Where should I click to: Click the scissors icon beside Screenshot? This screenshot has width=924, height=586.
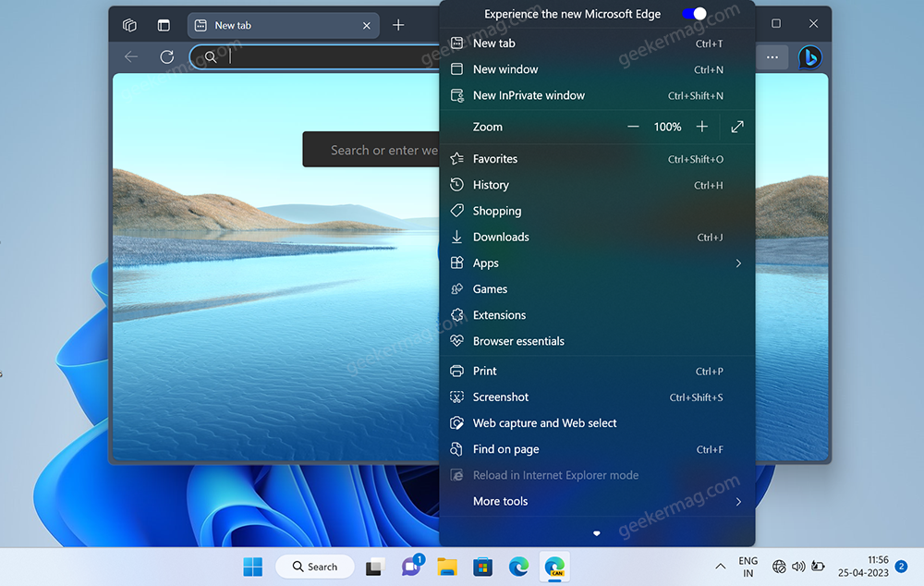coord(456,397)
